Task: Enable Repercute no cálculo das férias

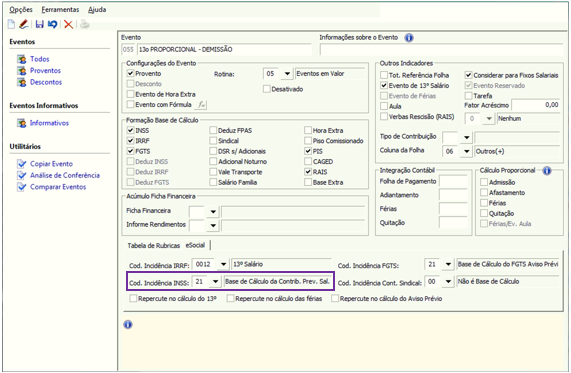Action: [230, 299]
